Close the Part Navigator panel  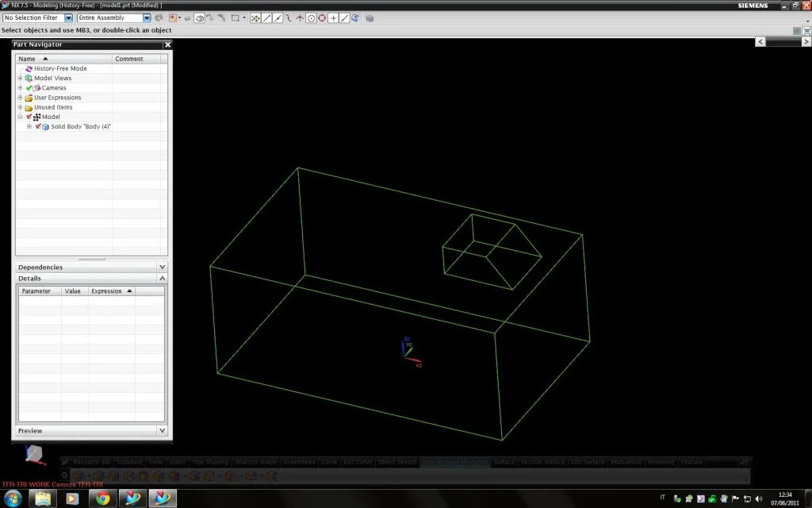pos(167,44)
